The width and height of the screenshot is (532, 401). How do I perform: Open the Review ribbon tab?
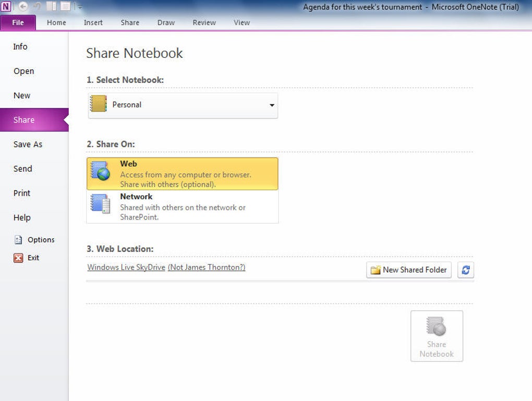coord(204,22)
